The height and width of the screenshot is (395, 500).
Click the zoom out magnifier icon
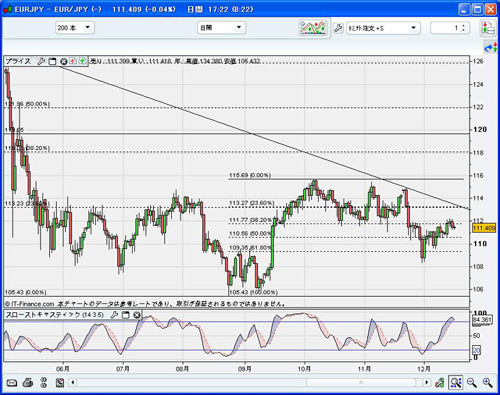472,383
